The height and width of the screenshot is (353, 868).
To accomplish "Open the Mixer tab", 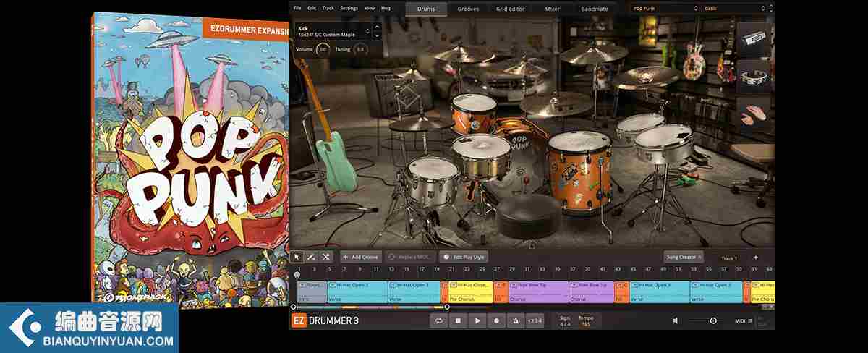I will tap(553, 9).
